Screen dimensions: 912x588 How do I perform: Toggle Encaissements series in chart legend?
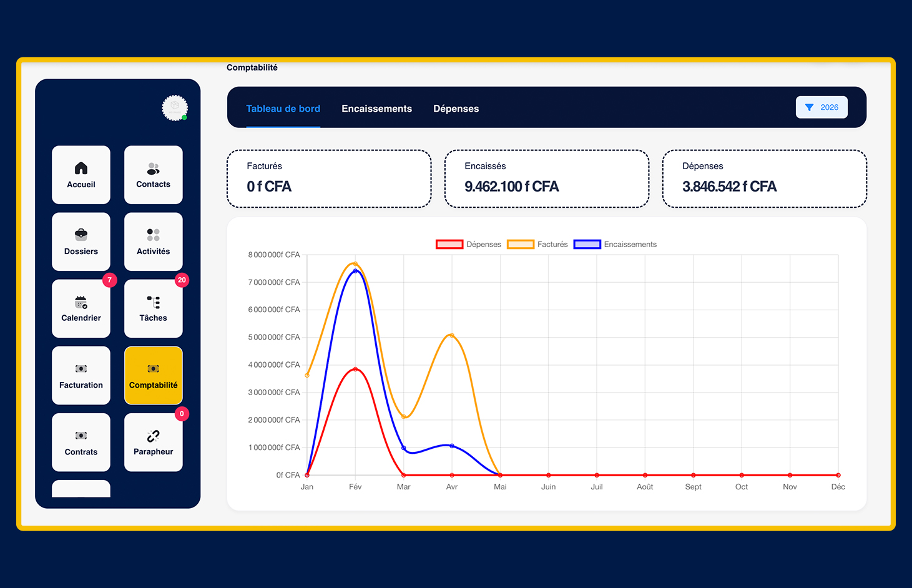615,244
